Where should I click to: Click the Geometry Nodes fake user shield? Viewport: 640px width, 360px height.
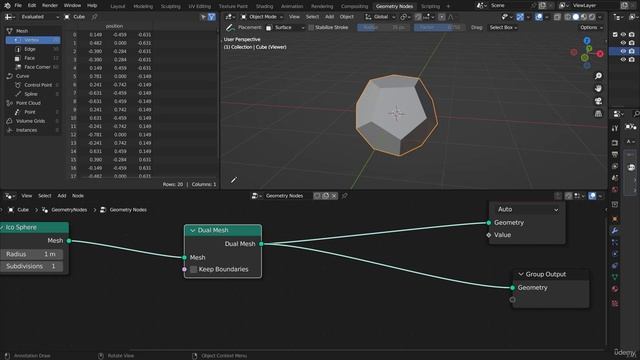click(x=317, y=196)
